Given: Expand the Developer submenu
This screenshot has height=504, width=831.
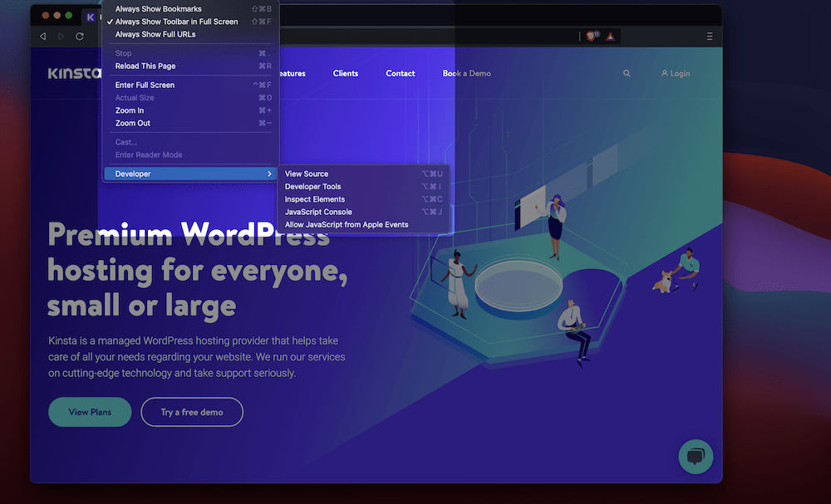Looking at the screenshot, I should click(188, 174).
